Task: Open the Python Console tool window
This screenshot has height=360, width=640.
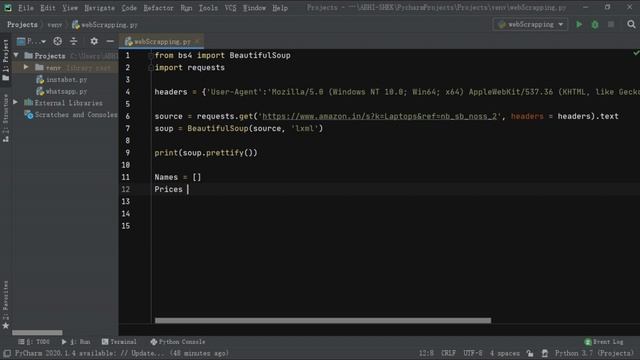Action: 178,342
